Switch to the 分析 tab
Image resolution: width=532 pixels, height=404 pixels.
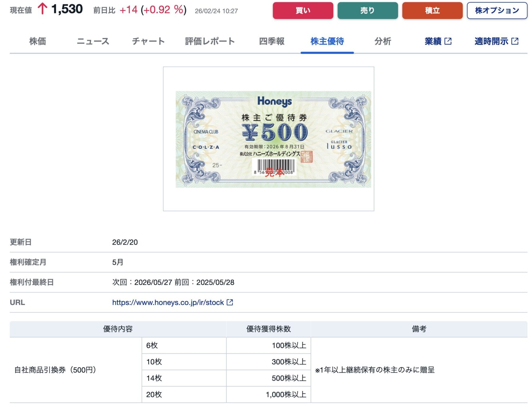coord(383,41)
